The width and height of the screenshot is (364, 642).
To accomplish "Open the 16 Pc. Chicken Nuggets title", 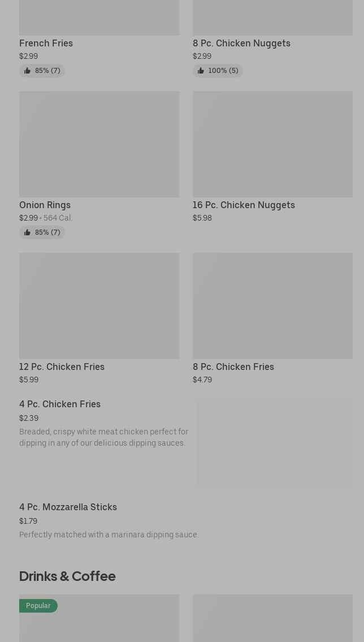I will tap(244, 205).
